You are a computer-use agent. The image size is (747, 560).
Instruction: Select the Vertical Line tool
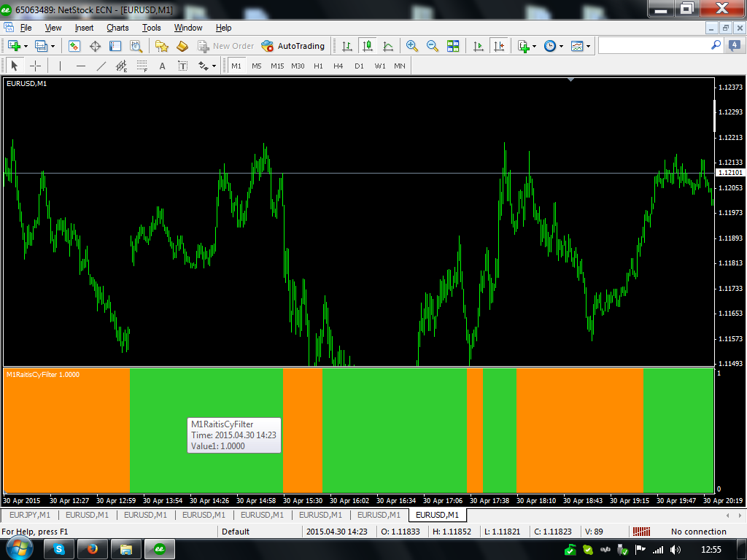(60, 66)
